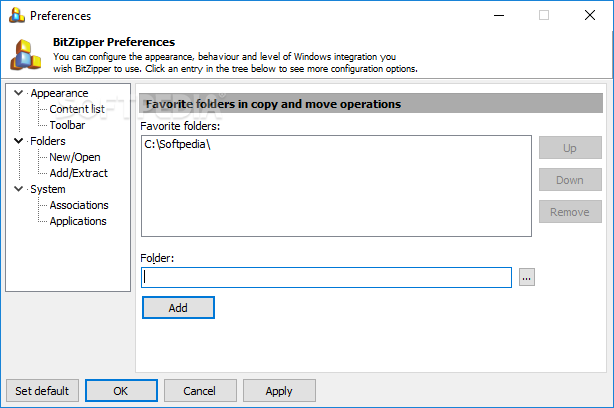Collapse the Appearance tree node
This screenshot has width=614, height=408.
coord(18,93)
